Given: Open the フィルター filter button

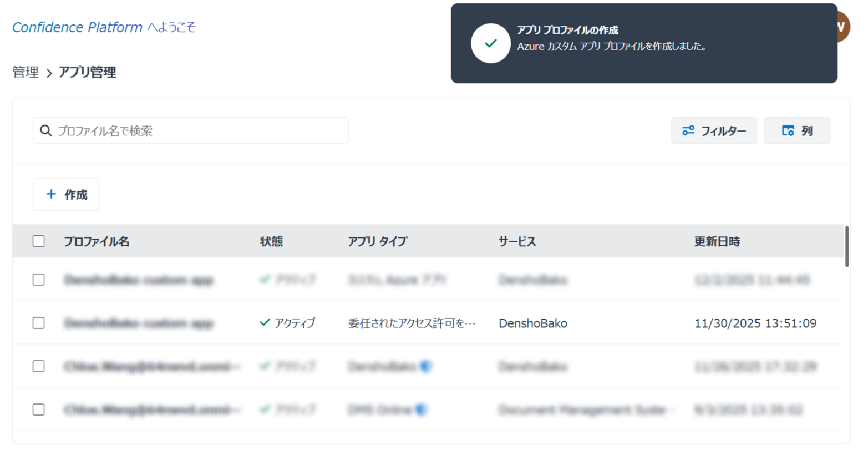Looking at the screenshot, I should (714, 130).
